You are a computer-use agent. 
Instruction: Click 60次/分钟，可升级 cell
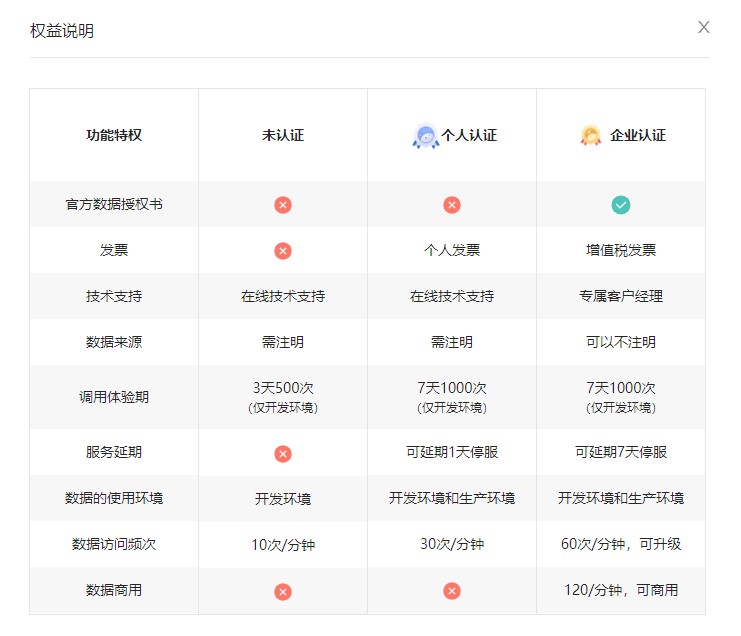621,544
